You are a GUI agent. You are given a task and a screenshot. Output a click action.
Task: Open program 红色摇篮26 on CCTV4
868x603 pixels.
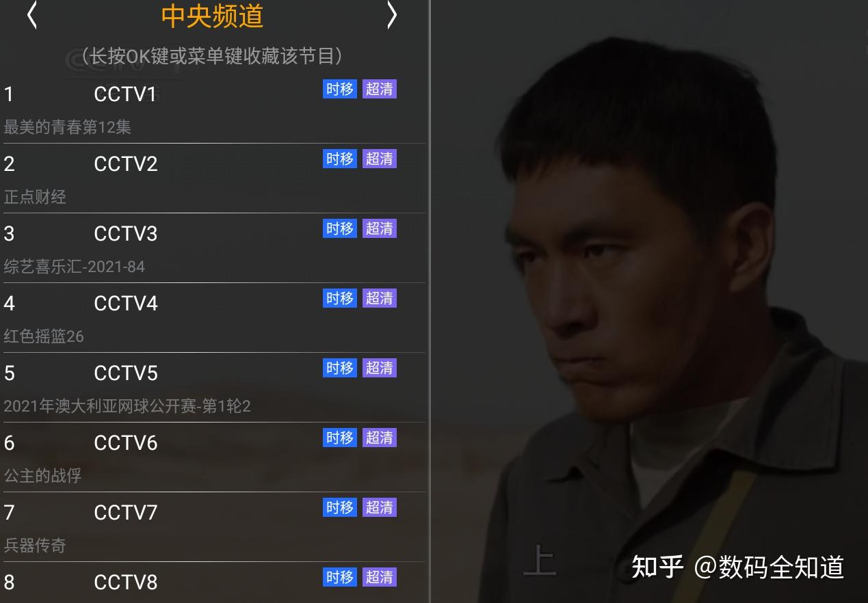pyautogui.click(x=44, y=336)
